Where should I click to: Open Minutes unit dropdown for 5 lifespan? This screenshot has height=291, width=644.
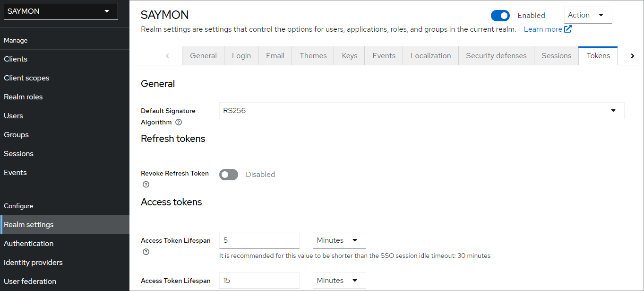point(339,240)
